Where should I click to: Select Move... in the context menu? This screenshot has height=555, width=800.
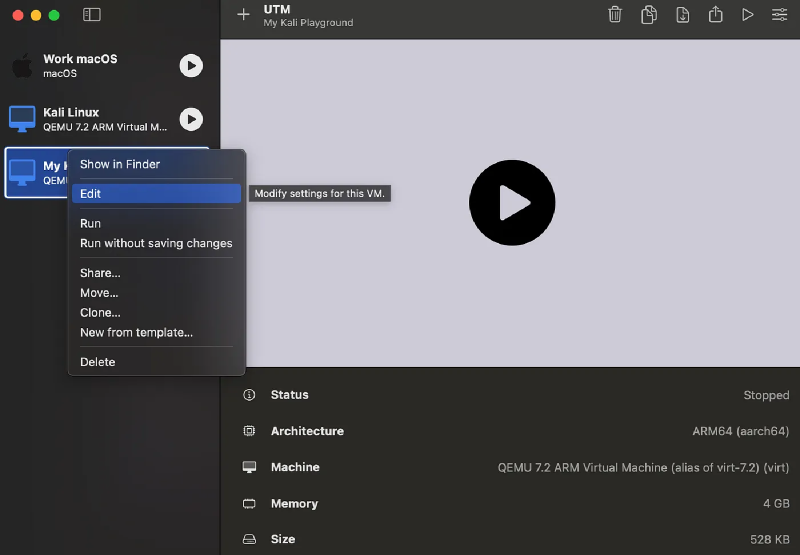click(x=99, y=293)
